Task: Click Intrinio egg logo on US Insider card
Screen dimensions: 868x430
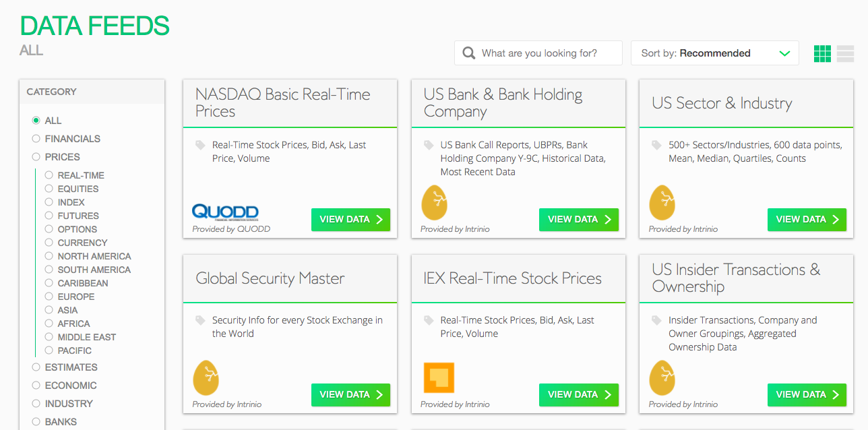Action: [x=662, y=379]
